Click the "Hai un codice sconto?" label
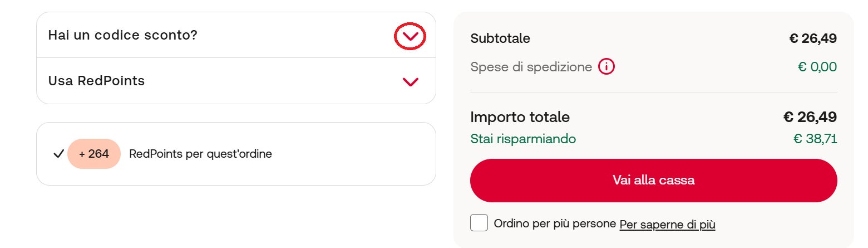 pyautogui.click(x=123, y=35)
